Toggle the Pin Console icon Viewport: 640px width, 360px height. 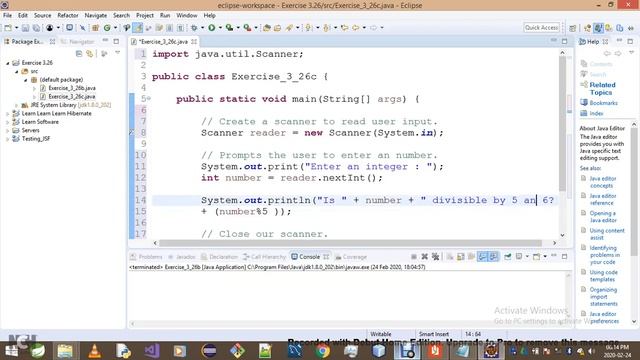(x=507, y=257)
